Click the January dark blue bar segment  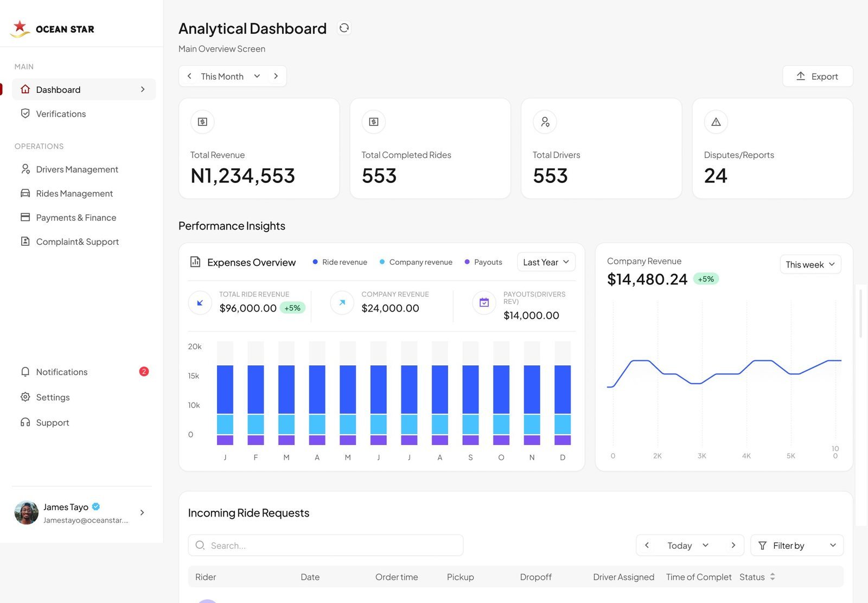pyautogui.click(x=225, y=390)
